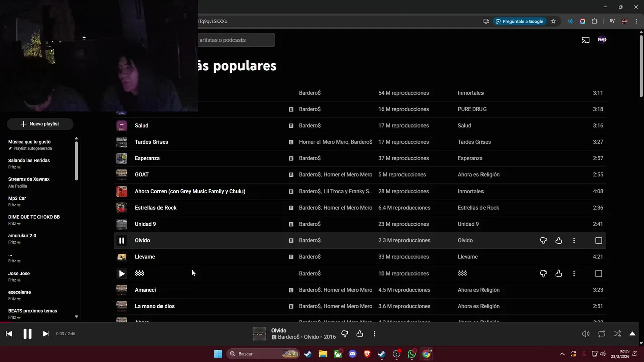Click the search songs, artists or podcasts field
The width and height of the screenshot is (644, 362).
[x=236, y=40]
